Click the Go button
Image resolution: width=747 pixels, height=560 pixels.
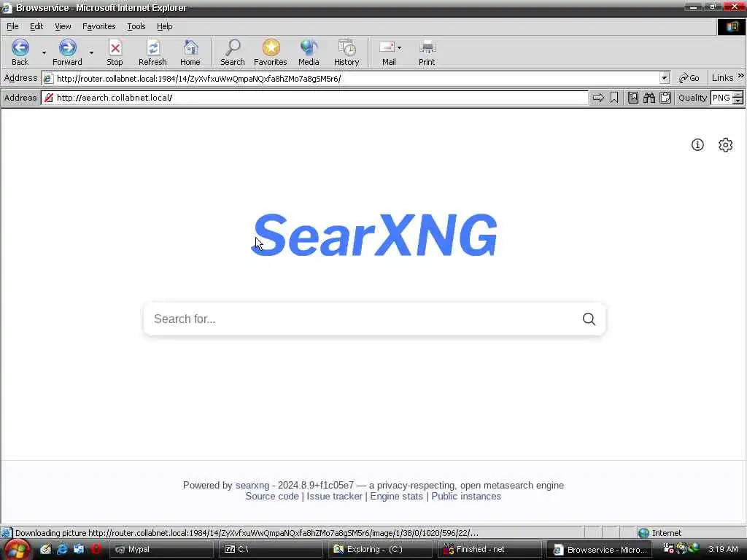point(689,78)
